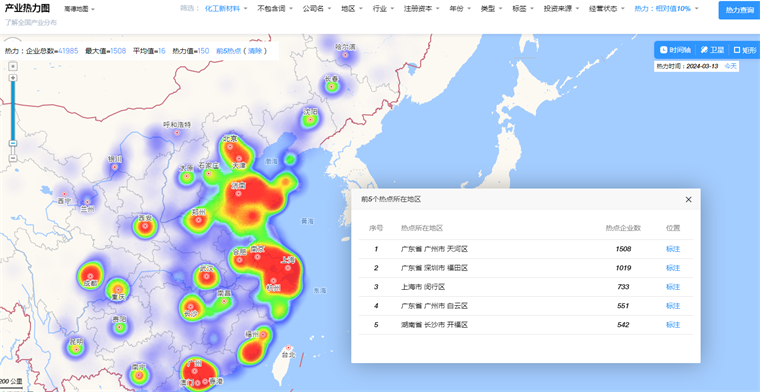This screenshot has width=760, height=392.
Task: Click the map zoom-in plus button
Action: 13,78
